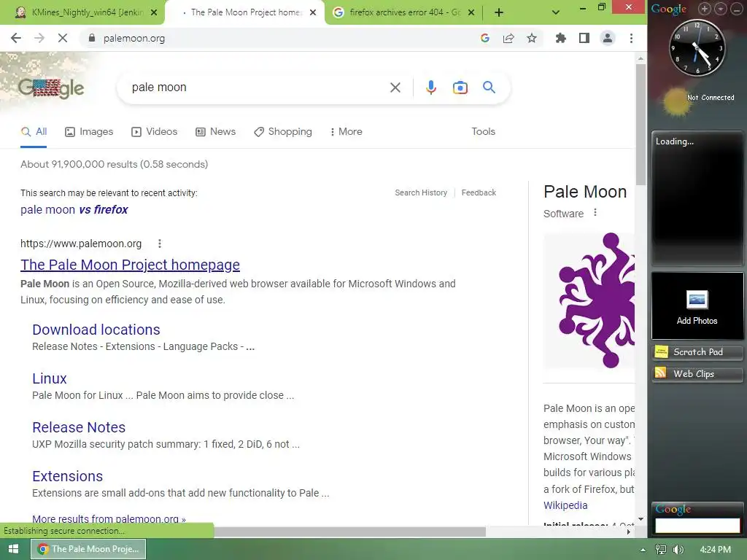Open the Linux sitelink
Screen dimensions: 747x560
click(50, 378)
